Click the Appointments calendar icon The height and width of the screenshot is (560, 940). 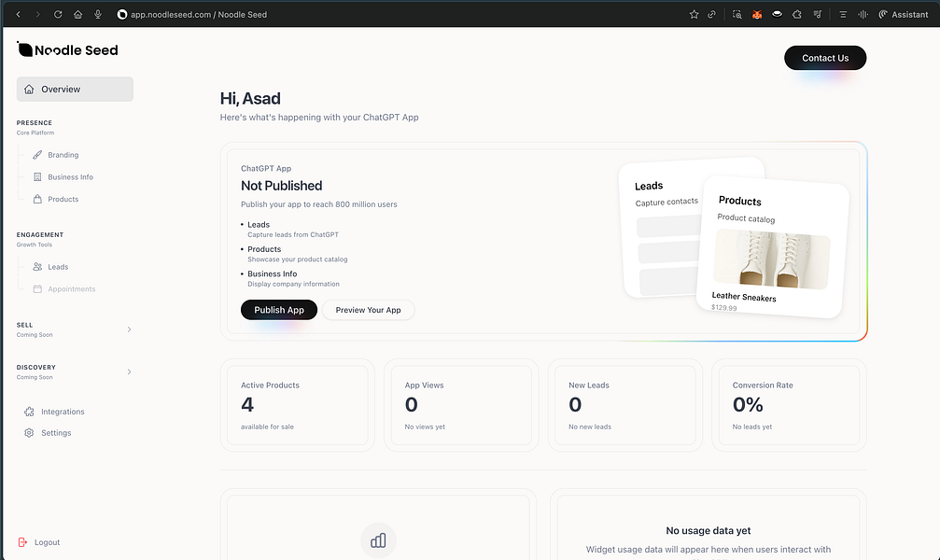(37, 289)
